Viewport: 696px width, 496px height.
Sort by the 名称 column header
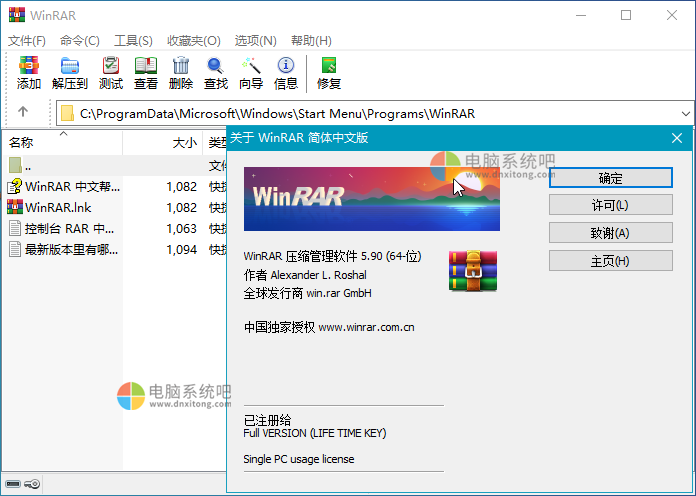62,142
